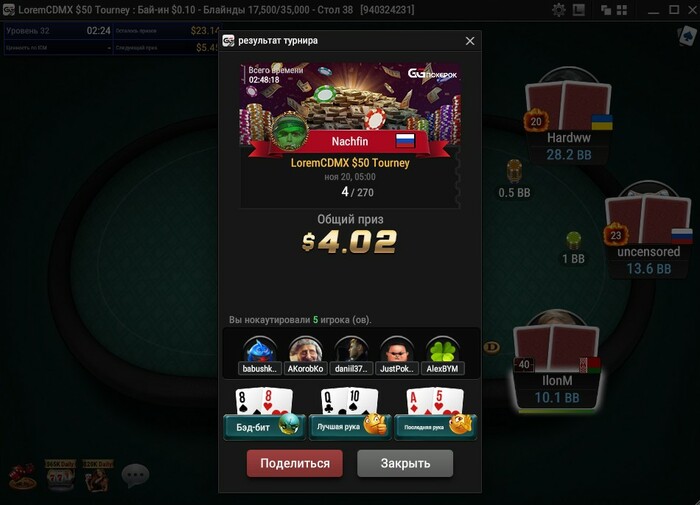Close the tournament result dialog with X
700x505 pixels.
470,41
